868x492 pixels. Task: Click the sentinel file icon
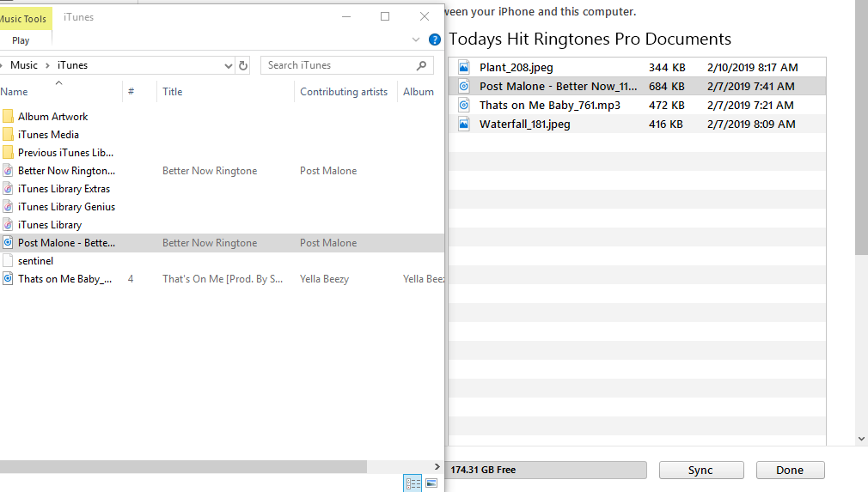coord(8,260)
